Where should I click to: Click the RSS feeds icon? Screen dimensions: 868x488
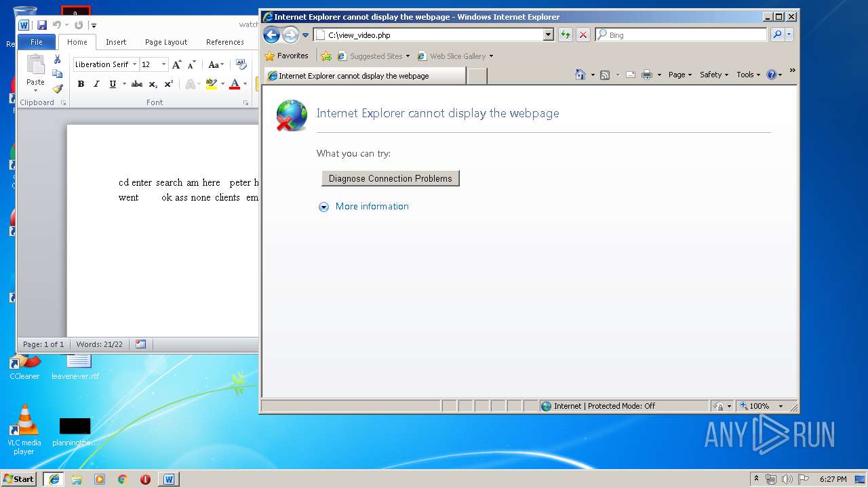[605, 75]
